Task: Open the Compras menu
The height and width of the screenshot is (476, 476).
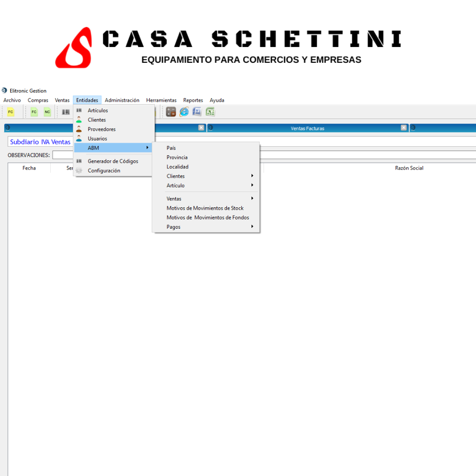Action: 38,100
